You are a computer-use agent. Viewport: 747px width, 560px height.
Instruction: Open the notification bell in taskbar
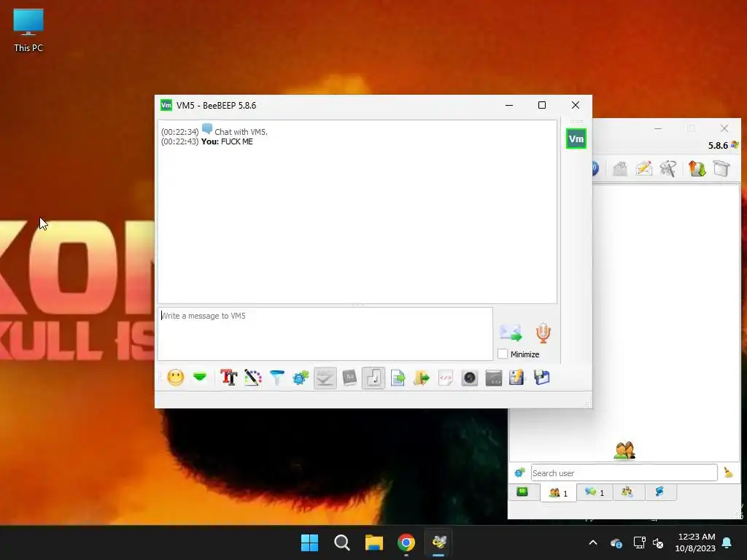click(x=727, y=542)
